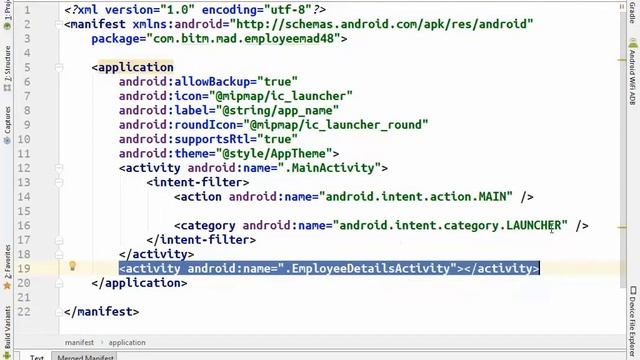
Task: Click "@mipmap/ic_launcher_round" value
Action: tap(336, 125)
